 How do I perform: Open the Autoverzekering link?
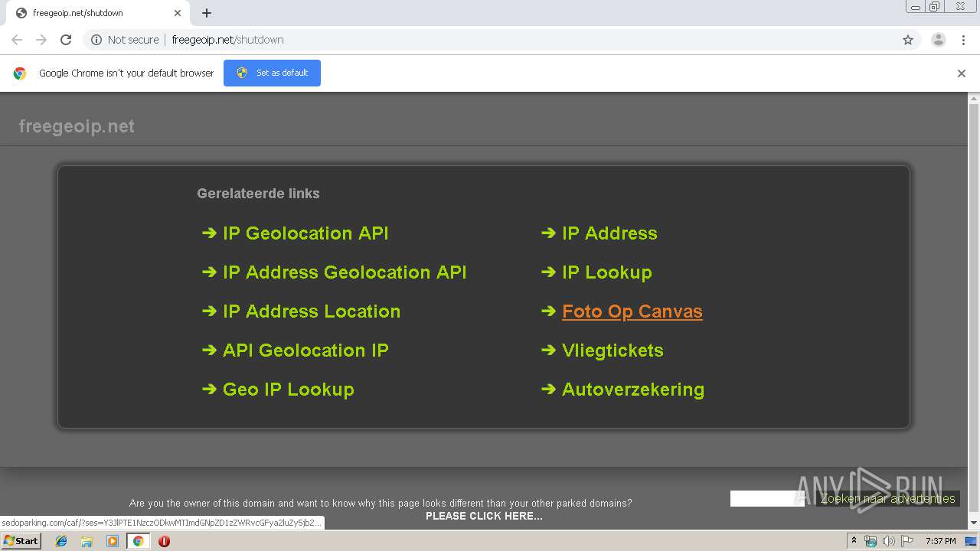[633, 390]
